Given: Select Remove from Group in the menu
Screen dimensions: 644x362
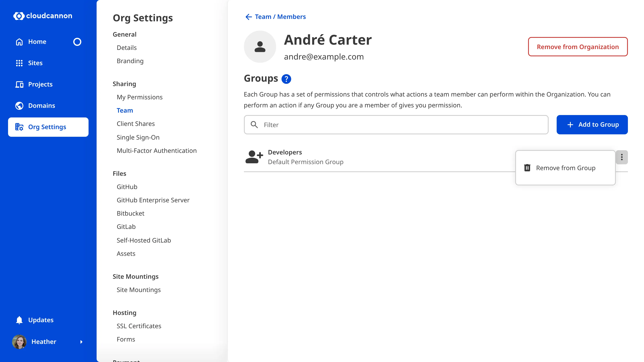Looking at the screenshot, I should (x=566, y=168).
